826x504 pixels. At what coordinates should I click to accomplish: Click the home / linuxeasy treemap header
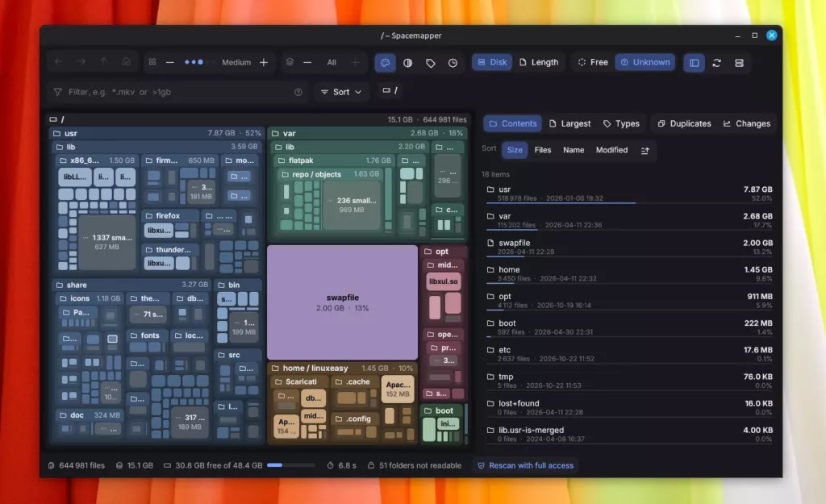pos(342,369)
